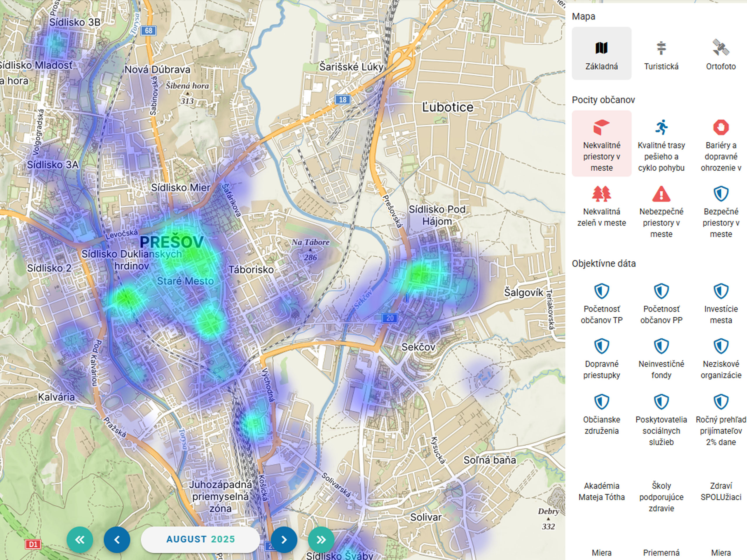Click the Sabinovská street label
This screenshot has height=560, width=747.
click(x=154, y=96)
